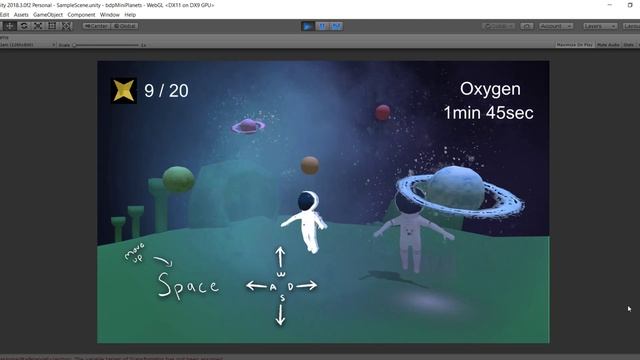Restore down the Unity window

(630, 5)
